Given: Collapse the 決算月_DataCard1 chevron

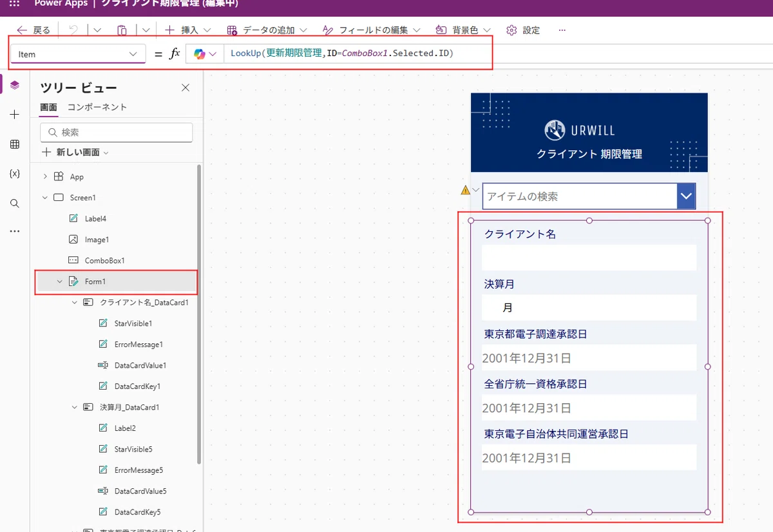Looking at the screenshot, I should [x=75, y=407].
